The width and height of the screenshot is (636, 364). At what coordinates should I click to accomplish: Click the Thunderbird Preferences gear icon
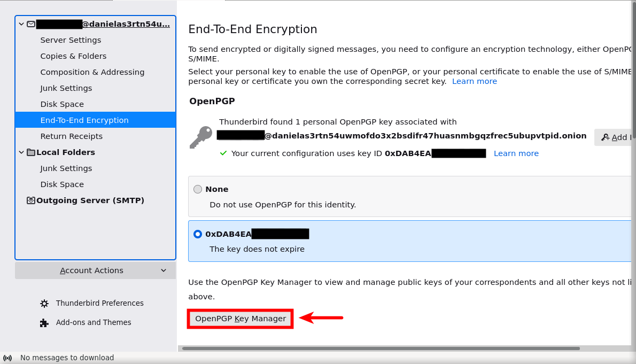pyautogui.click(x=44, y=304)
